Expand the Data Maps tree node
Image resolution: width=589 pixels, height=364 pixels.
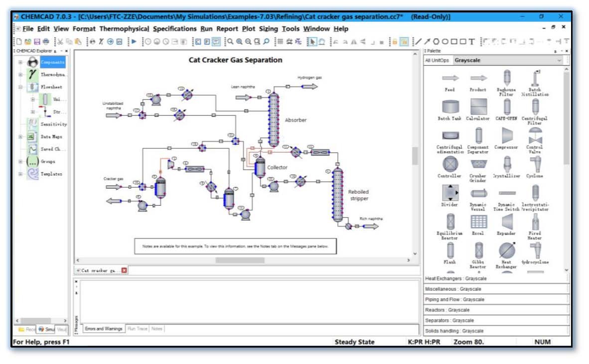[x=20, y=136]
